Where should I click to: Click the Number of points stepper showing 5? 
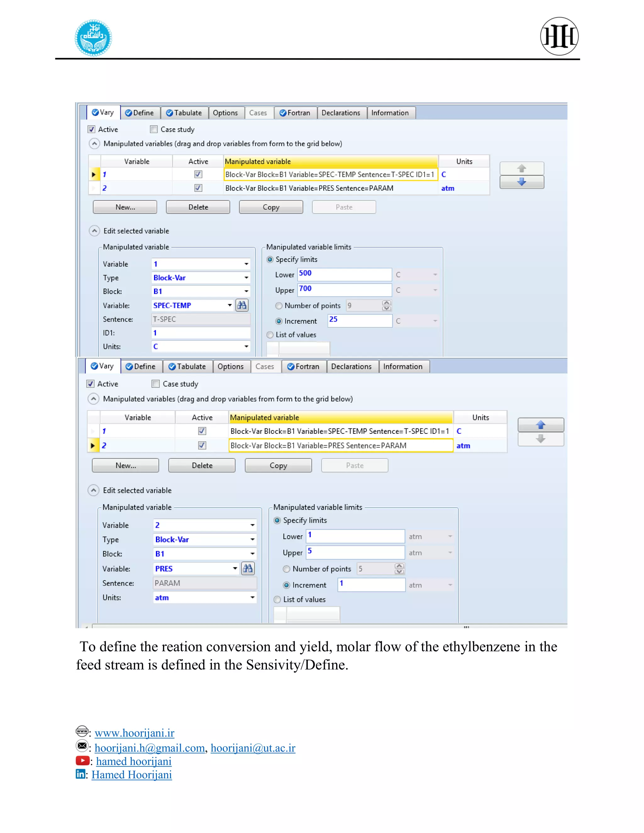[x=399, y=569]
